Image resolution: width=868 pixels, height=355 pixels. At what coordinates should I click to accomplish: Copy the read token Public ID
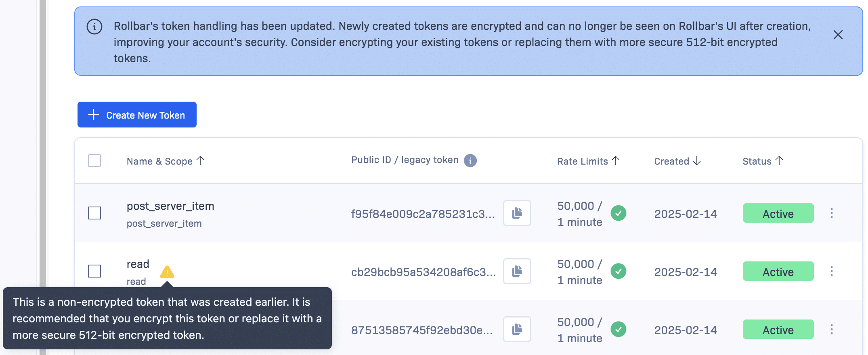[x=517, y=271]
